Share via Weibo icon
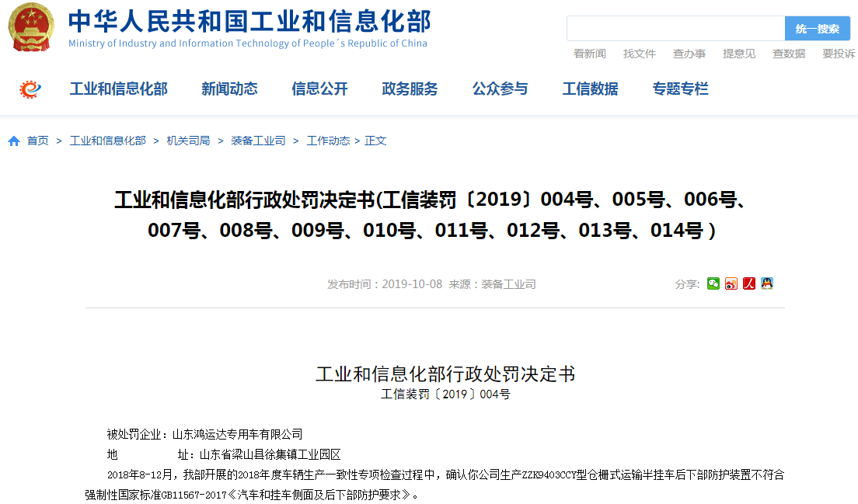This screenshot has height=504, width=858. (x=731, y=283)
